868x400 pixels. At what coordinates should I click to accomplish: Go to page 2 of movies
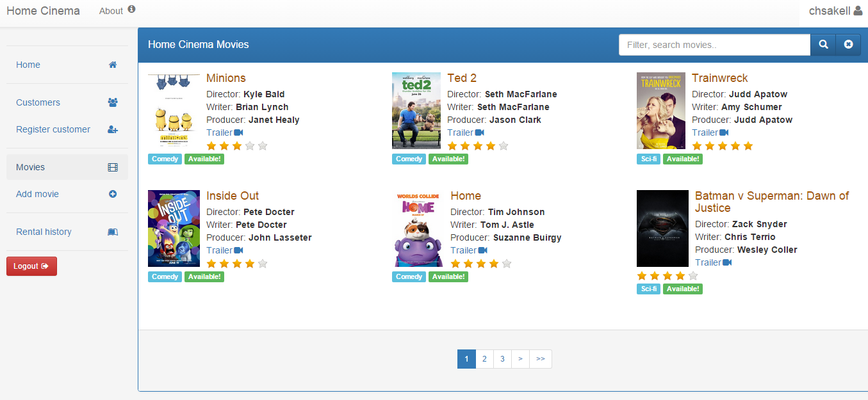(x=484, y=359)
